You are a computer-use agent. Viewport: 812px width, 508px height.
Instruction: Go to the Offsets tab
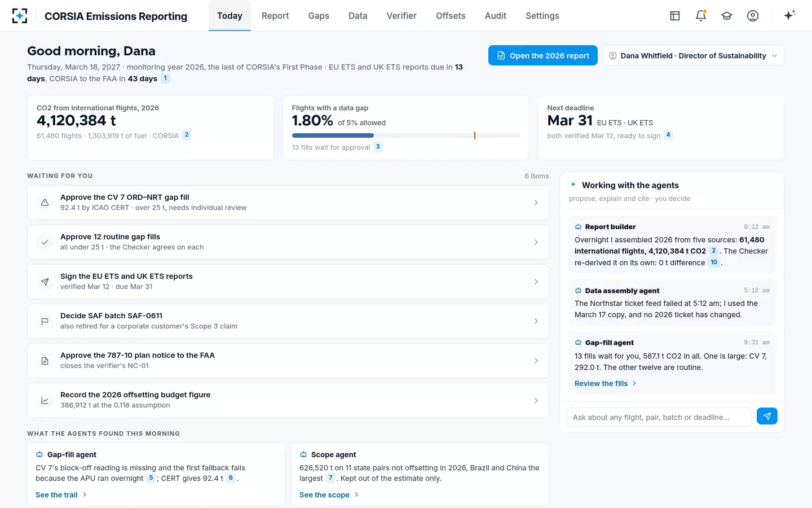click(451, 16)
